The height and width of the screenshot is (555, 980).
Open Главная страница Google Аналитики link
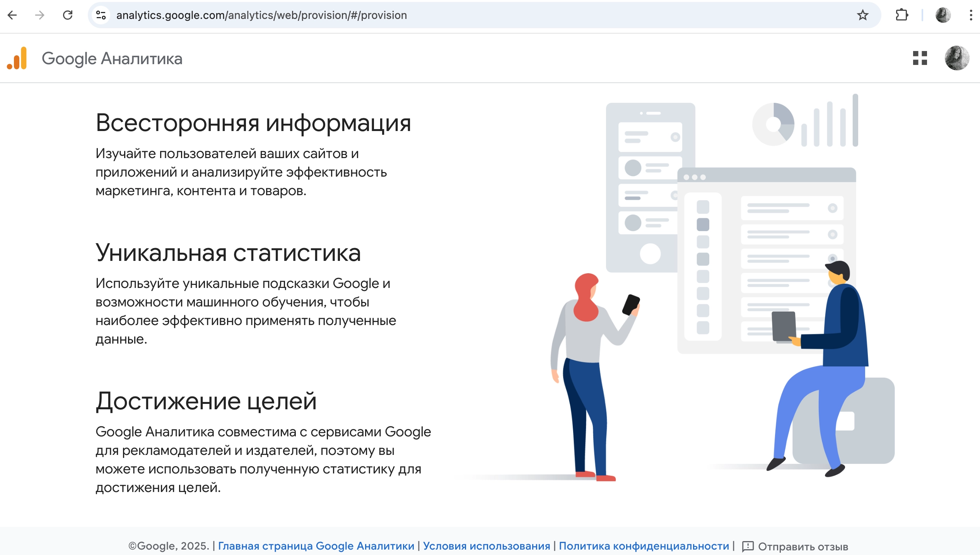coord(316,546)
